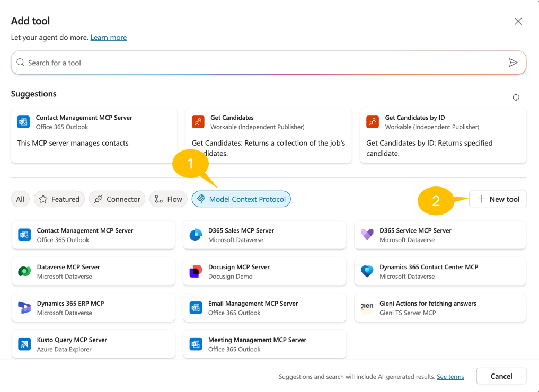539x392 pixels.
Task: Select D365 Sales MCP Server name
Action: click(x=241, y=230)
